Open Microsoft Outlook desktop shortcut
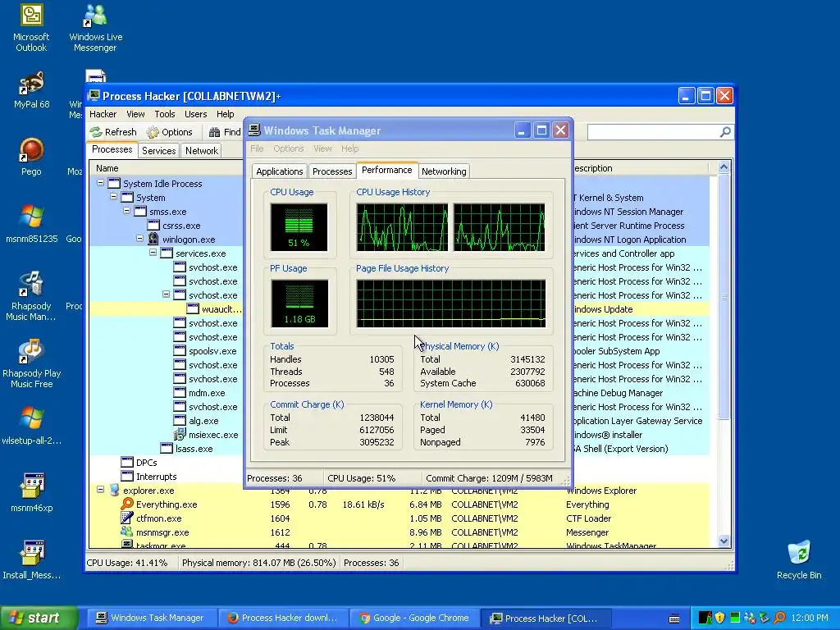Image resolution: width=840 pixels, height=630 pixels. 31,28
